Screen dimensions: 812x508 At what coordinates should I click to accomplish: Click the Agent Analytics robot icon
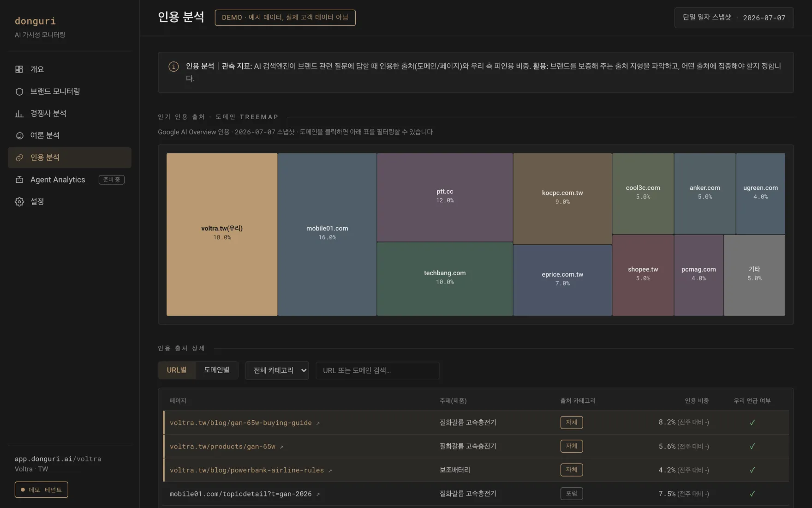(x=19, y=180)
